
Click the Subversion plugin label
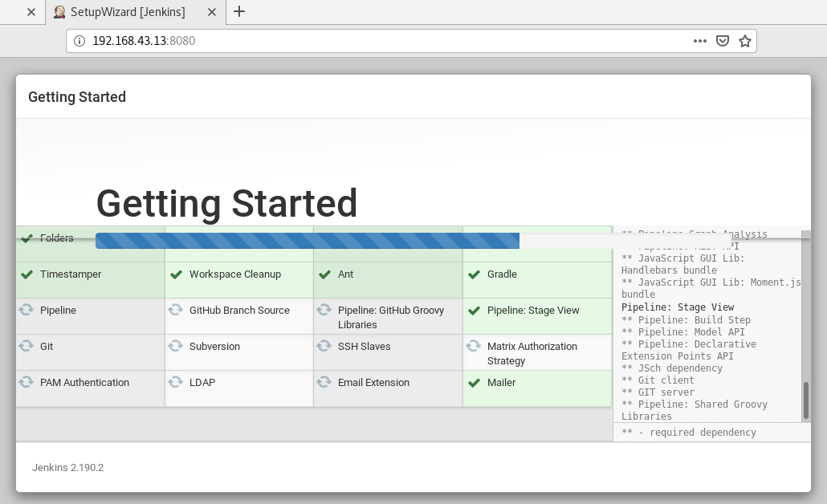[214, 347]
